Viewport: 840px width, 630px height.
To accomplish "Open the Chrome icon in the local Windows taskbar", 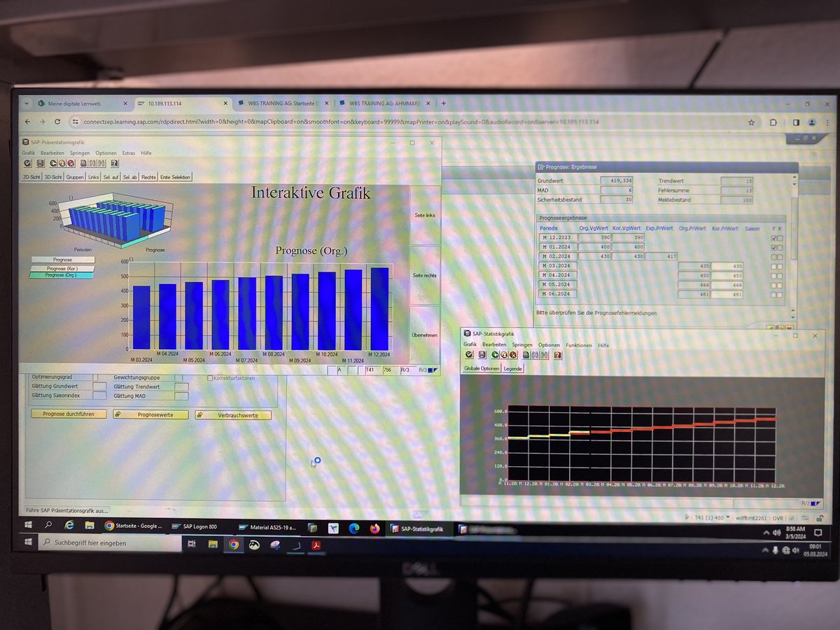I will 233,543.
